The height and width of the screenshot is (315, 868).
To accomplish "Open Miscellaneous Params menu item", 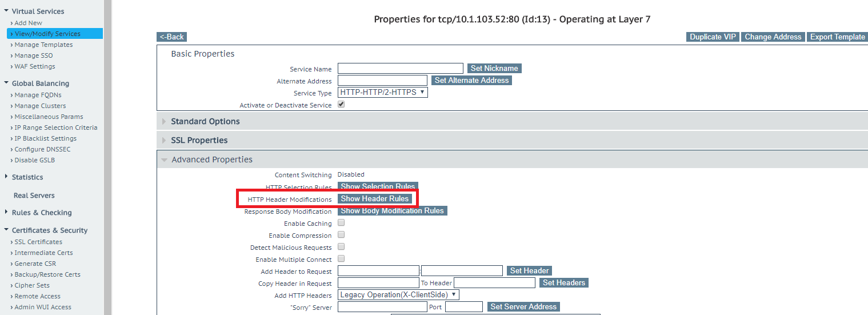I will click(x=49, y=117).
